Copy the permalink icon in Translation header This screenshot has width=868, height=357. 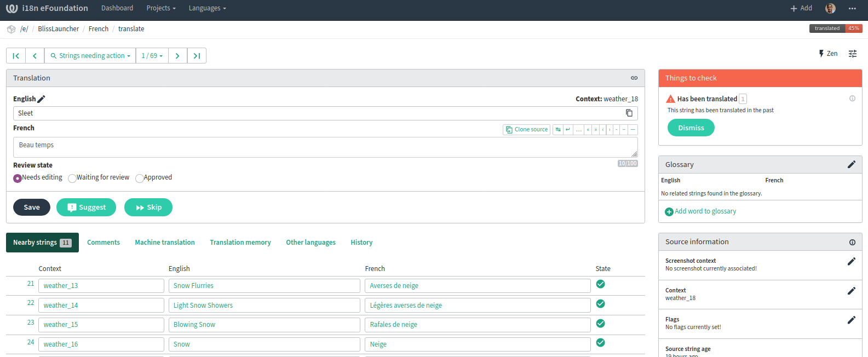pos(634,78)
